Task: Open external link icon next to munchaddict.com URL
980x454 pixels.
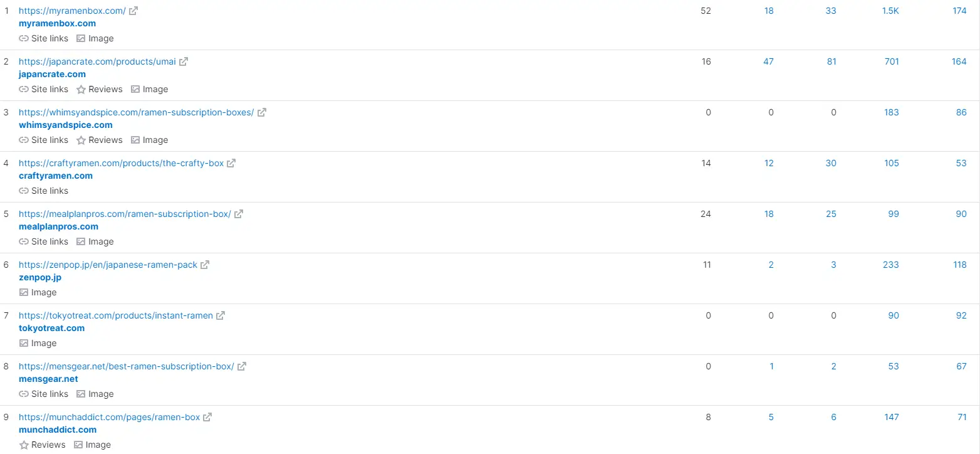Action: click(x=207, y=417)
